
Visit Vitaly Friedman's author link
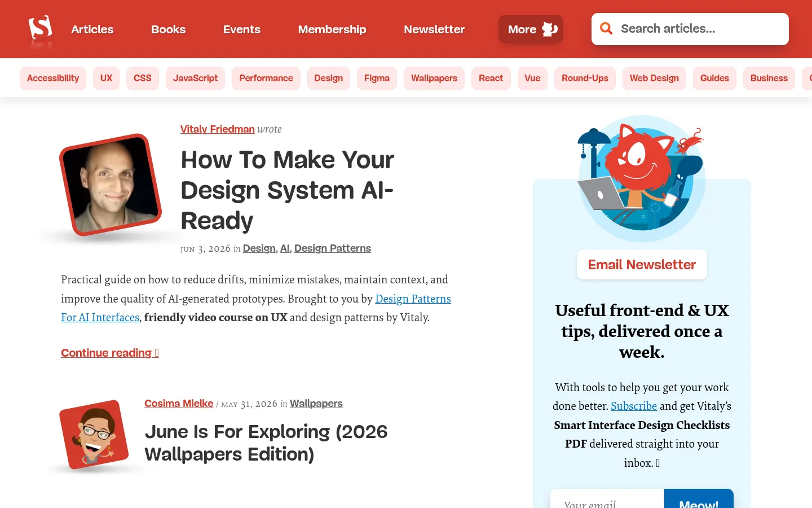218,129
